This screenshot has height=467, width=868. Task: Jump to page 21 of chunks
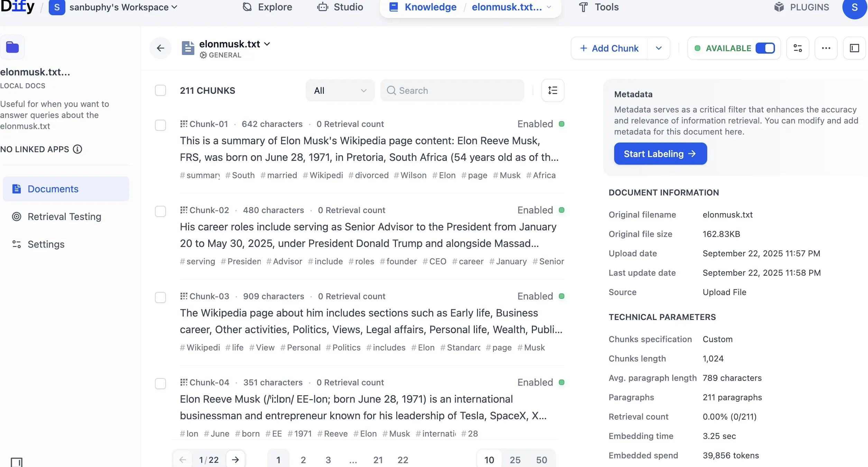click(x=378, y=460)
